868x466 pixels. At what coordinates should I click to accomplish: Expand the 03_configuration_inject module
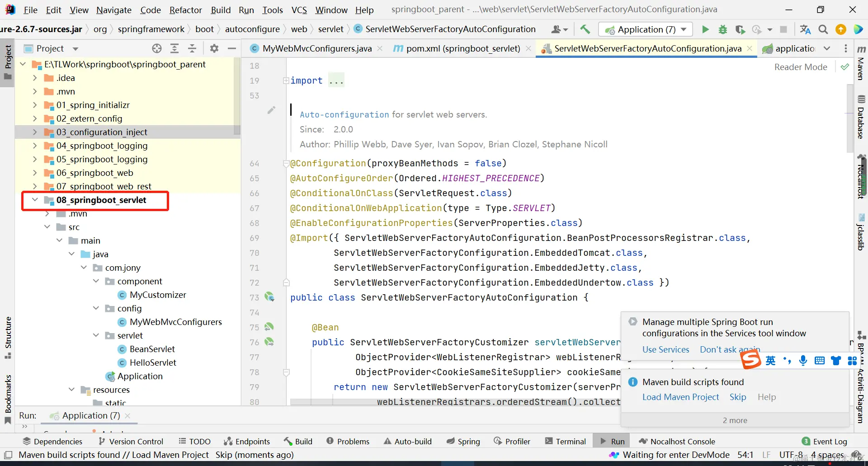[35, 132]
